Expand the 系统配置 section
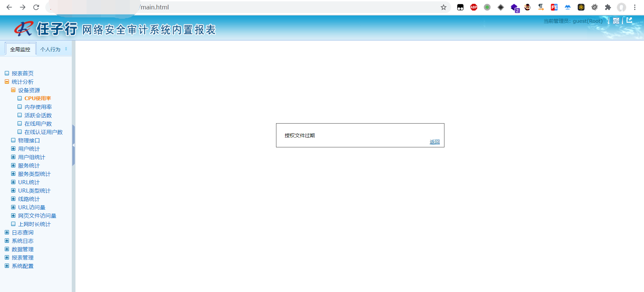The image size is (644, 292). (x=7, y=266)
